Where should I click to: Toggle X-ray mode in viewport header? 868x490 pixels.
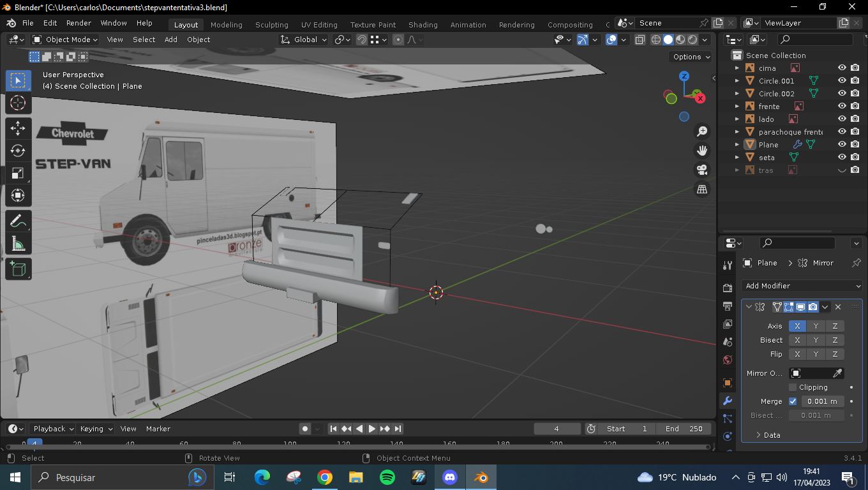coord(640,40)
